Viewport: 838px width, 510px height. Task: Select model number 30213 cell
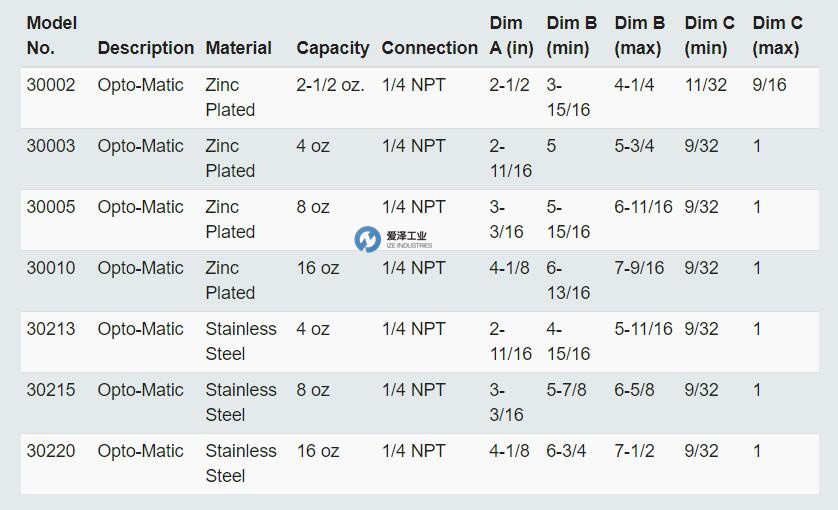click(x=51, y=330)
